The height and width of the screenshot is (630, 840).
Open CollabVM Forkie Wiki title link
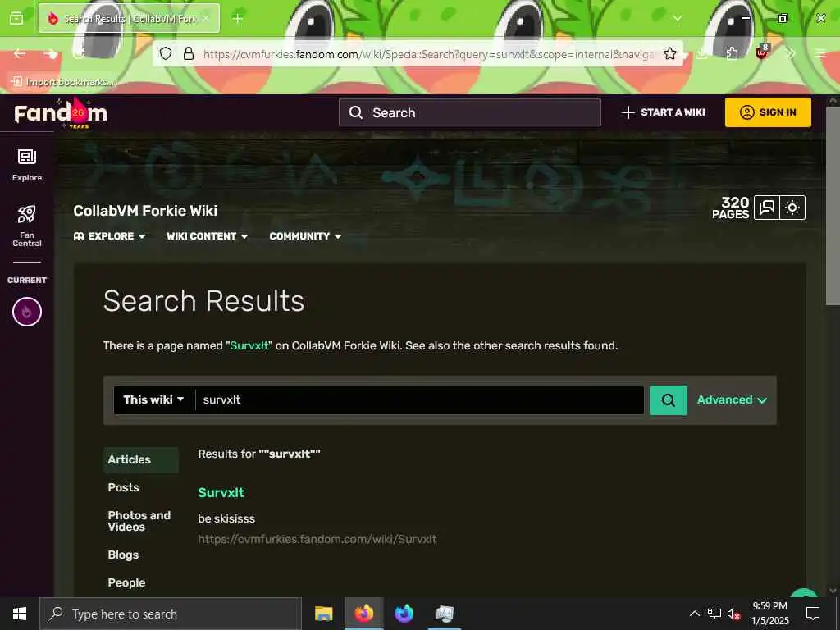[145, 211]
